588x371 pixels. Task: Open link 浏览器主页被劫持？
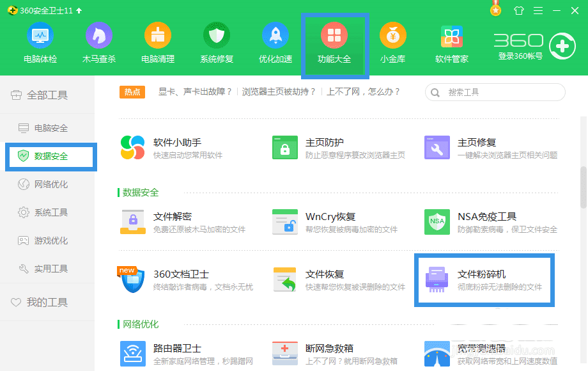click(279, 91)
